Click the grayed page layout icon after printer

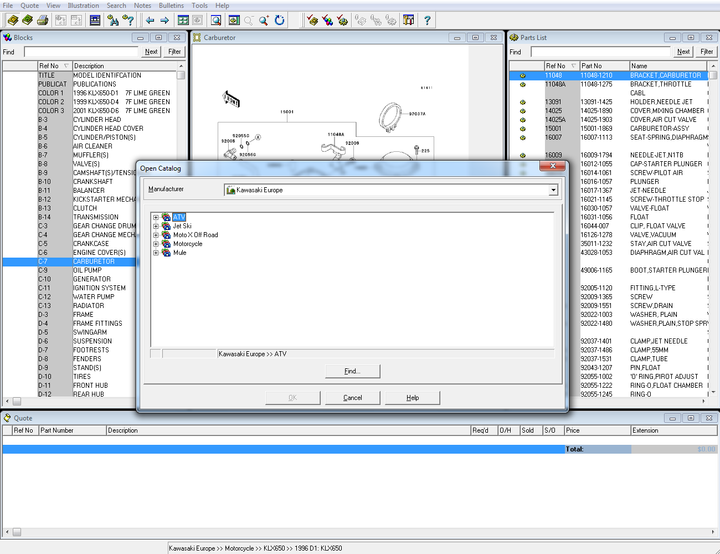pyautogui.click(x=61, y=20)
